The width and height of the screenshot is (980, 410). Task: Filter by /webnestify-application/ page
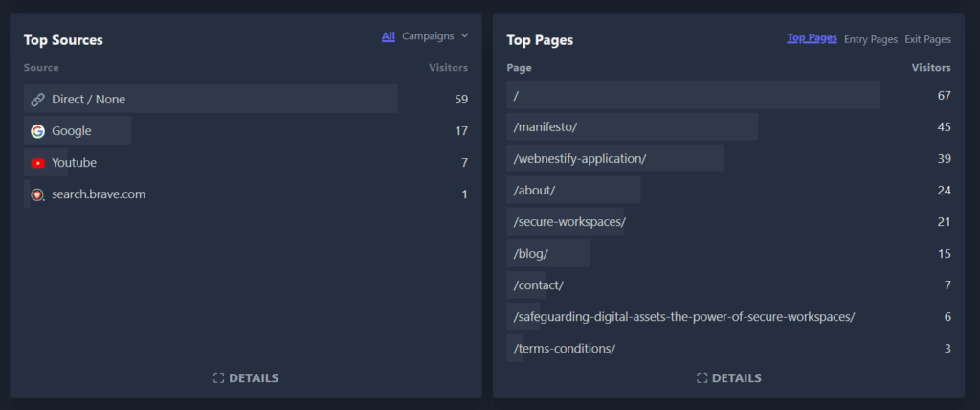[x=580, y=159]
